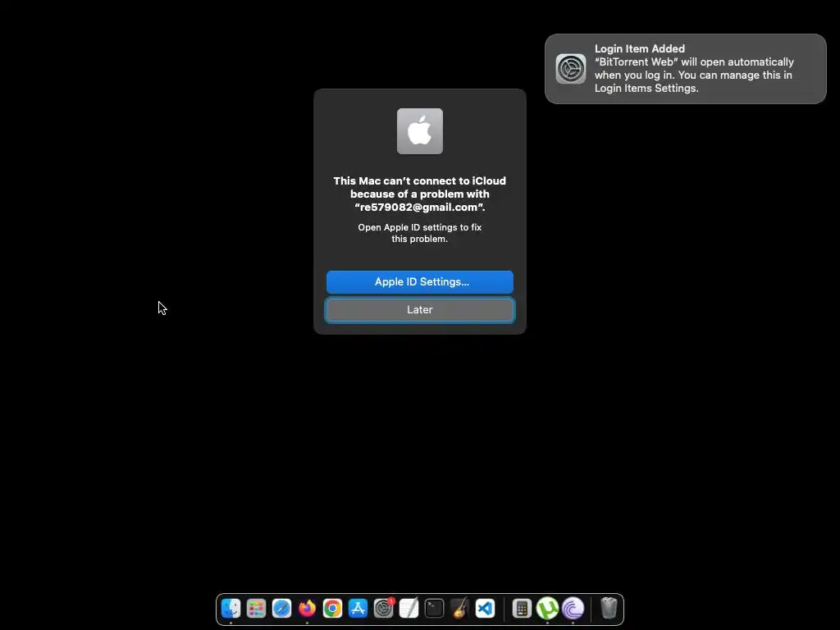Launch Safari from the dock
Image resolution: width=840 pixels, height=630 pixels.
[282, 608]
